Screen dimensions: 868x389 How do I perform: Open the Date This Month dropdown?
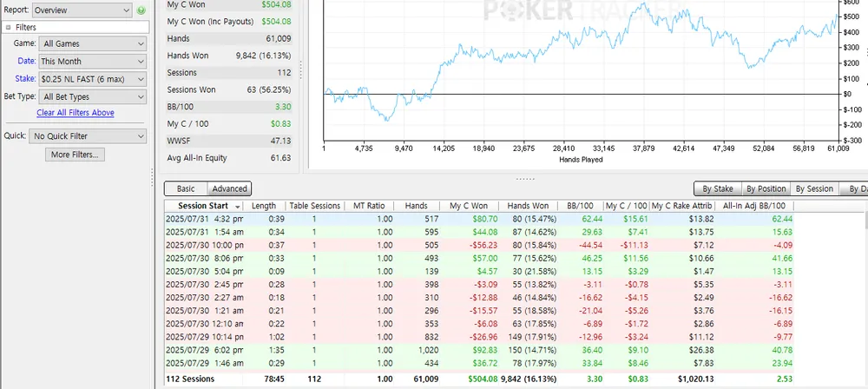[93, 62]
